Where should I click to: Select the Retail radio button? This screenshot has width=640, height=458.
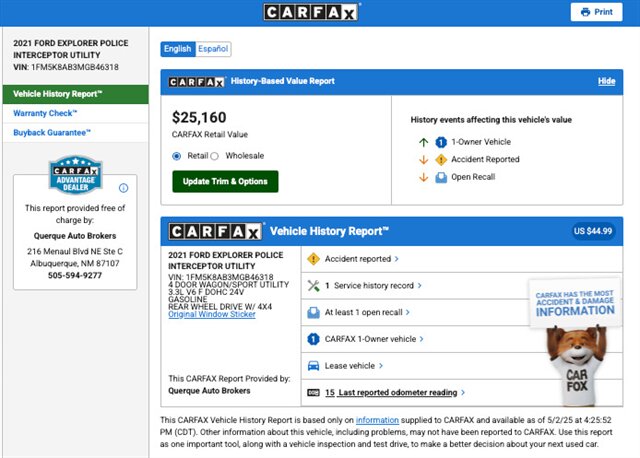[x=177, y=156]
